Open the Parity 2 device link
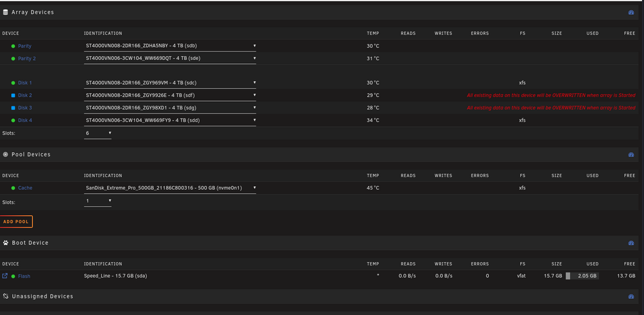The height and width of the screenshot is (315, 644). tap(26, 59)
